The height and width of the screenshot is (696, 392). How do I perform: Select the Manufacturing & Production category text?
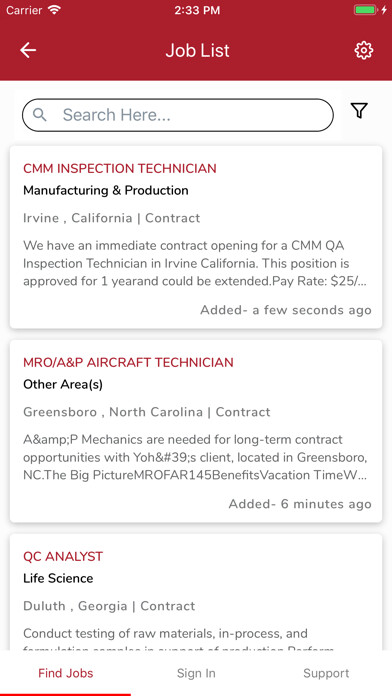(106, 190)
